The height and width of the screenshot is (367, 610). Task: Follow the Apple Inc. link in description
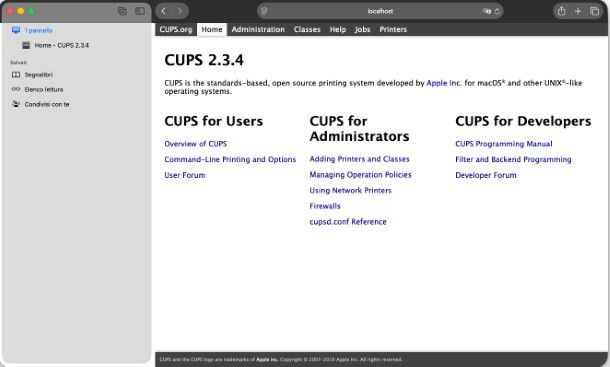pos(443,83)
